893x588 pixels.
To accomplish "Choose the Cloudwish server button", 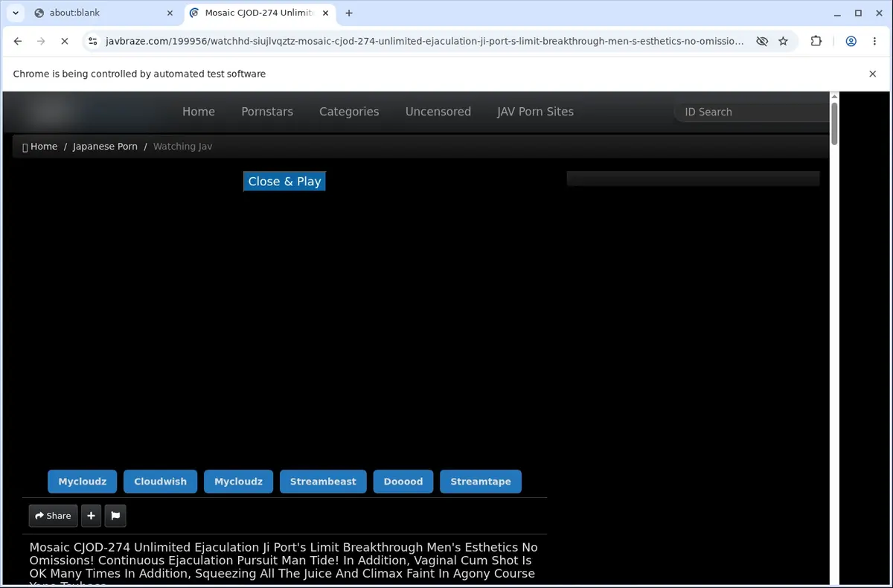I will (x=160, y=482).
